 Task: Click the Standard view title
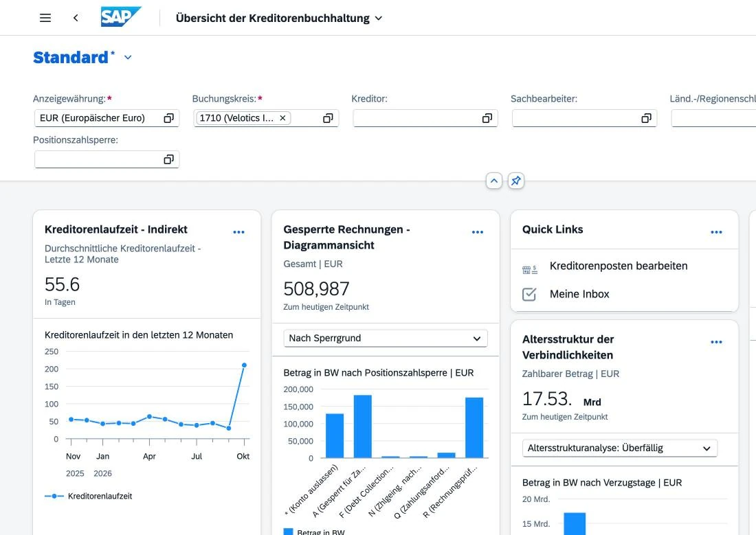pos(70,58)
